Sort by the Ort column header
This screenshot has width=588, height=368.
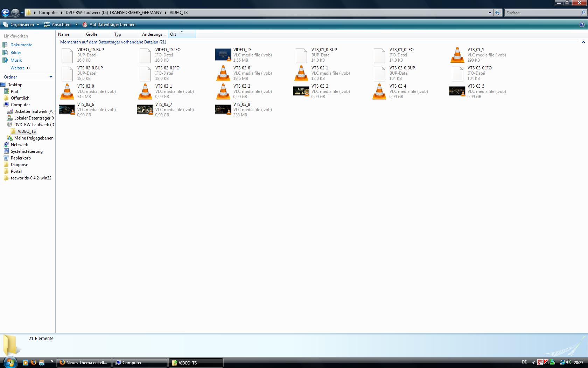click(182, 34)
